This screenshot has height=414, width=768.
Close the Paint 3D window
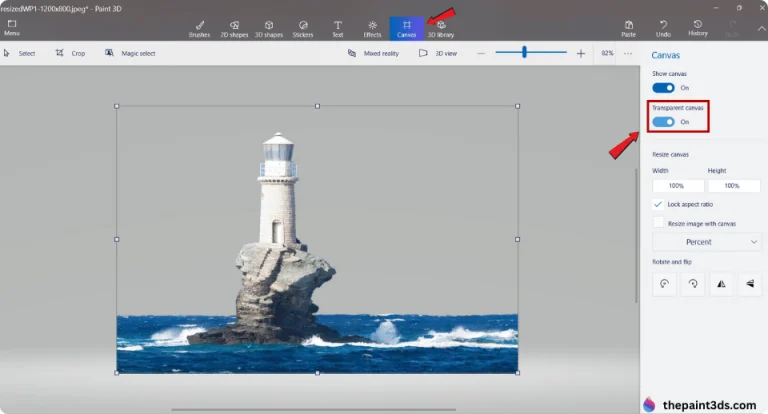pos(762,8)
